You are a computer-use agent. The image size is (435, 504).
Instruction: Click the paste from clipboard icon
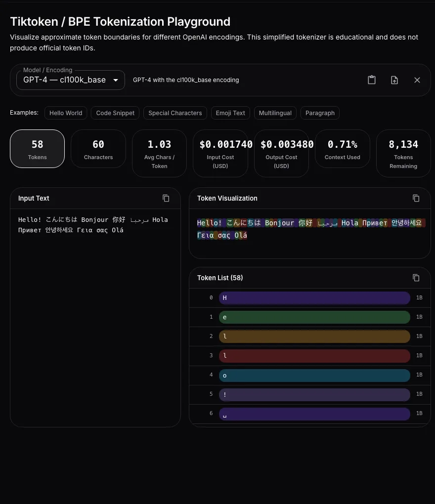tap(372, 80)
